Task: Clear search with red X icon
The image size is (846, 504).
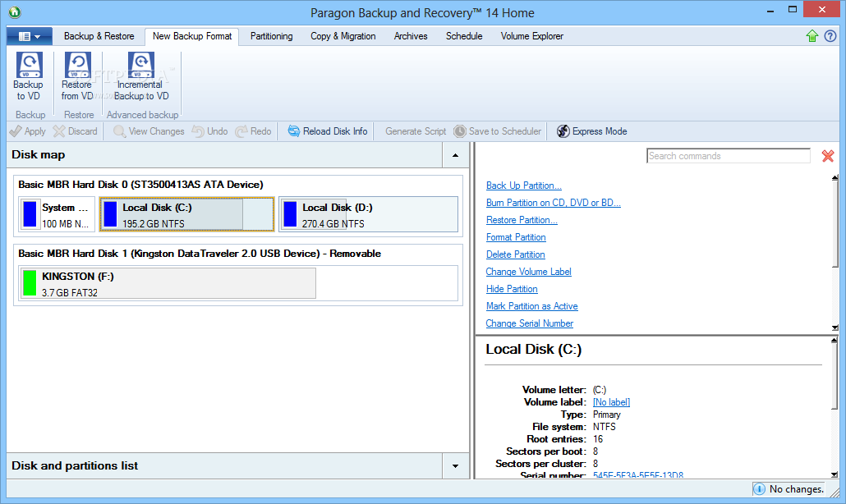Action: point(828,156)
